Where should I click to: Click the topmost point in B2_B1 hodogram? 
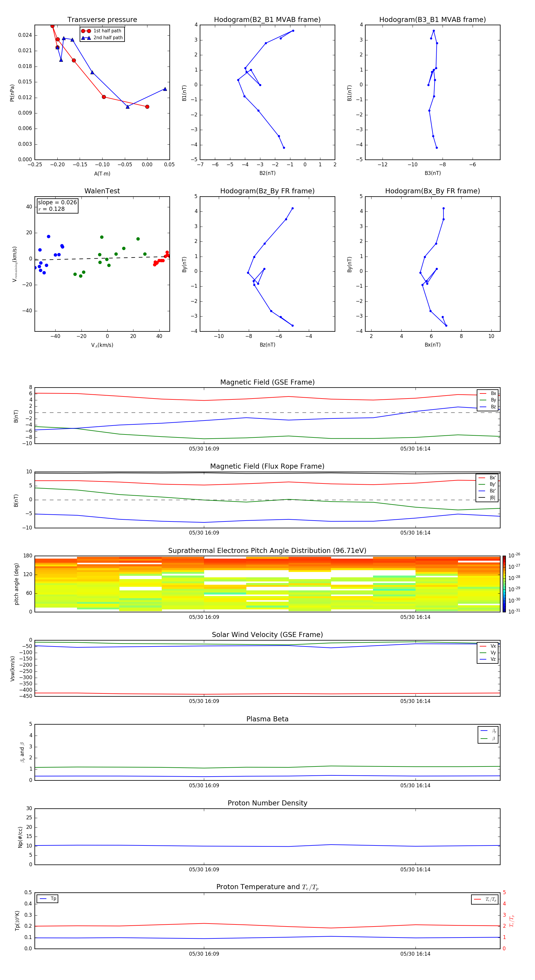293,31
